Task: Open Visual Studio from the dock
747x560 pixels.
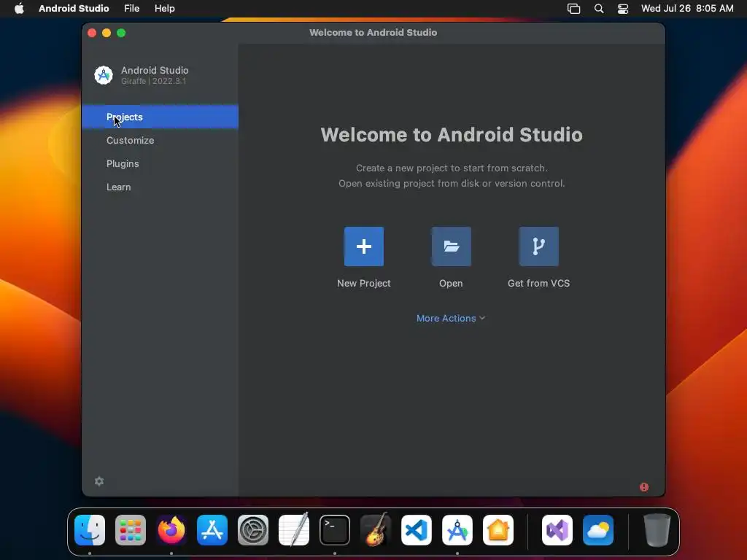Action: tap(557, 530)
